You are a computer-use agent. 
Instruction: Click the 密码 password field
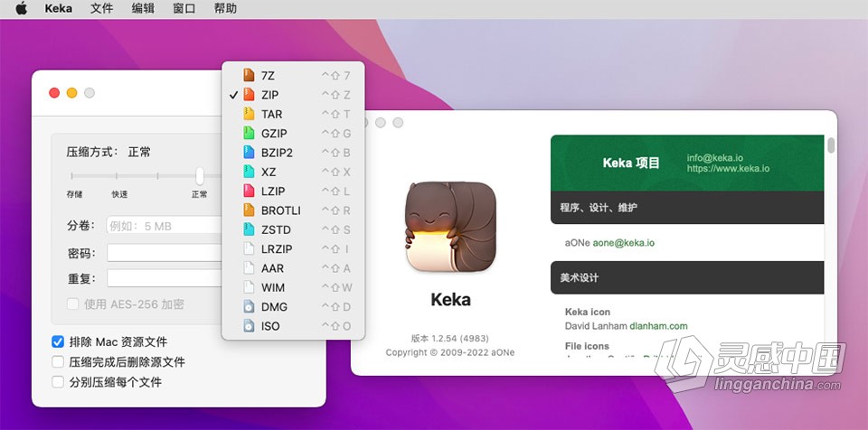coord(164,253)
